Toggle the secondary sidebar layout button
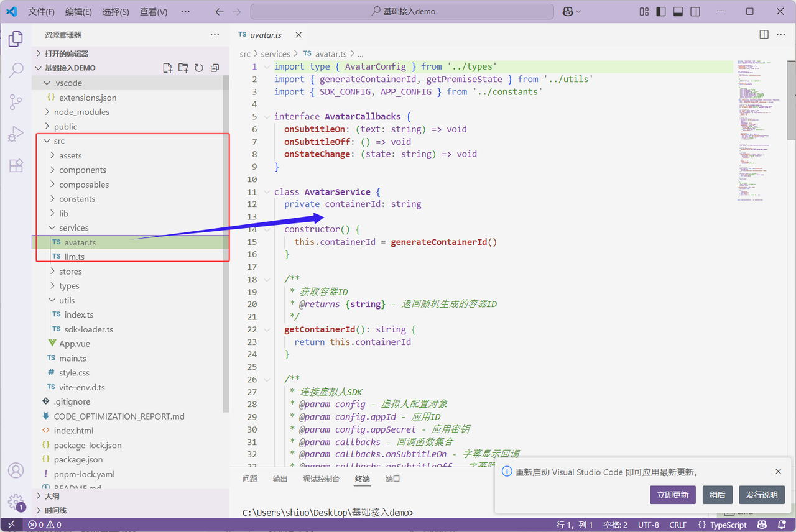Screen dimensions: 796x532 tap(695, 12)
